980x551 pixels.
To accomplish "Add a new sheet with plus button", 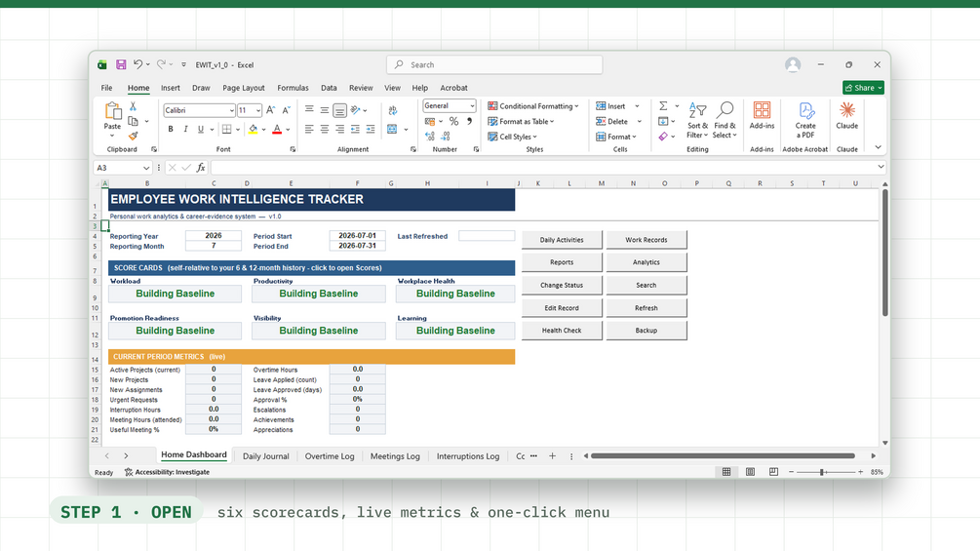I will click(x=552, y=456).
